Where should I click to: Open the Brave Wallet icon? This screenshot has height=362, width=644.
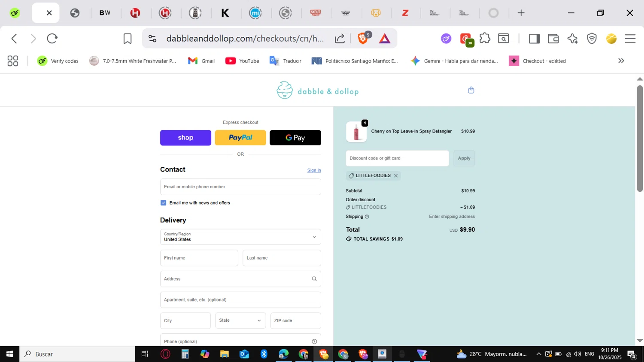point(553,39)
